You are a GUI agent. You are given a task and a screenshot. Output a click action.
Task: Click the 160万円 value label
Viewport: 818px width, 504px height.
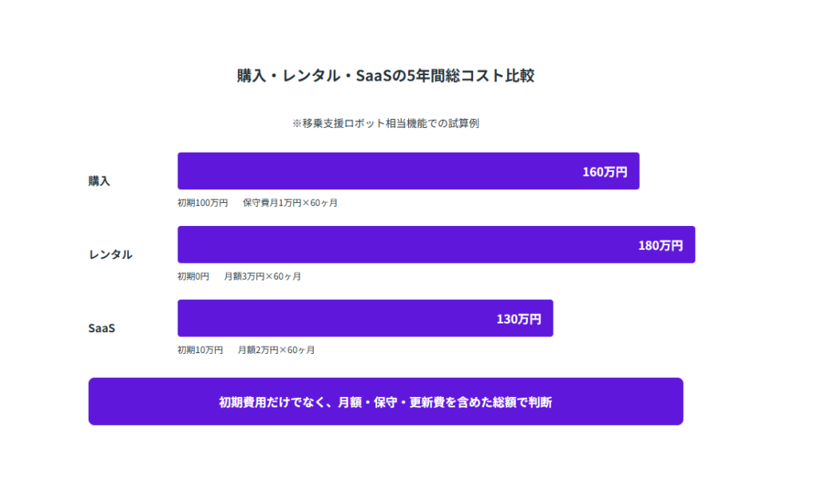coord(605,172)
